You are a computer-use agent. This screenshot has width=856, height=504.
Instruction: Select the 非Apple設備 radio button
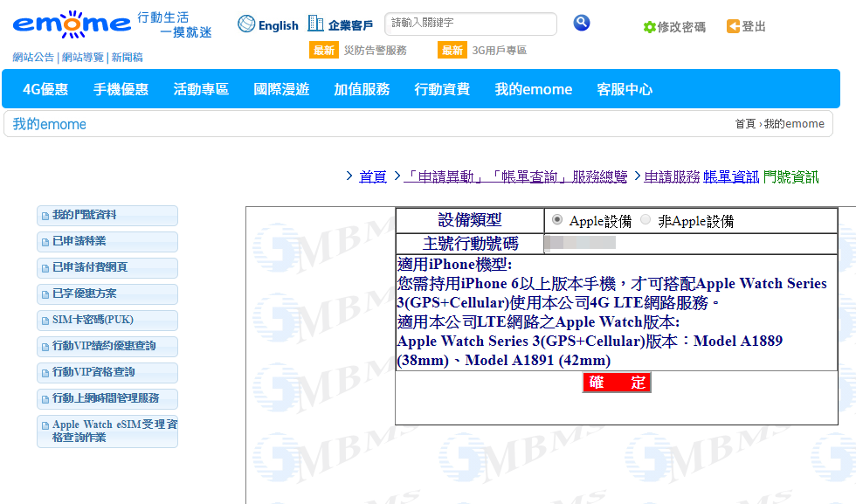[x=645, y=219]
